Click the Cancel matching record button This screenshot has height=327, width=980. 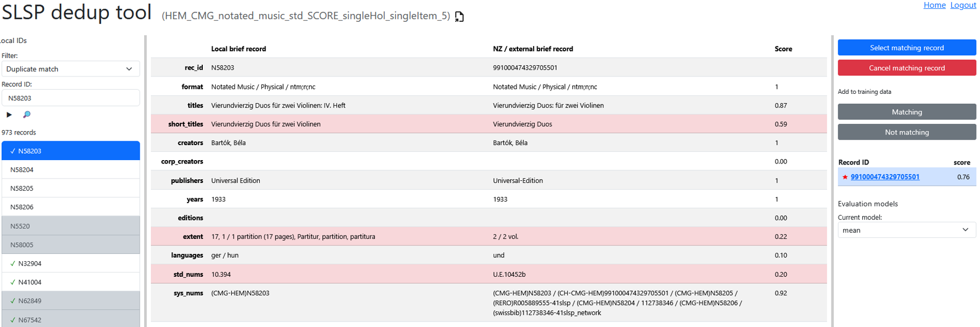[x=906, y=68]
